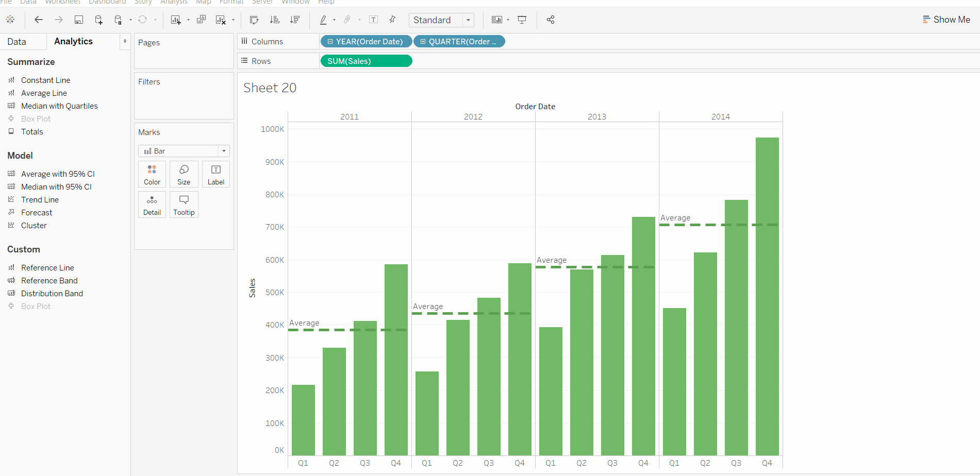Viewport: 980px width, 476px height.
Task: Select Size on the Marks card
Action: [184, 174]
